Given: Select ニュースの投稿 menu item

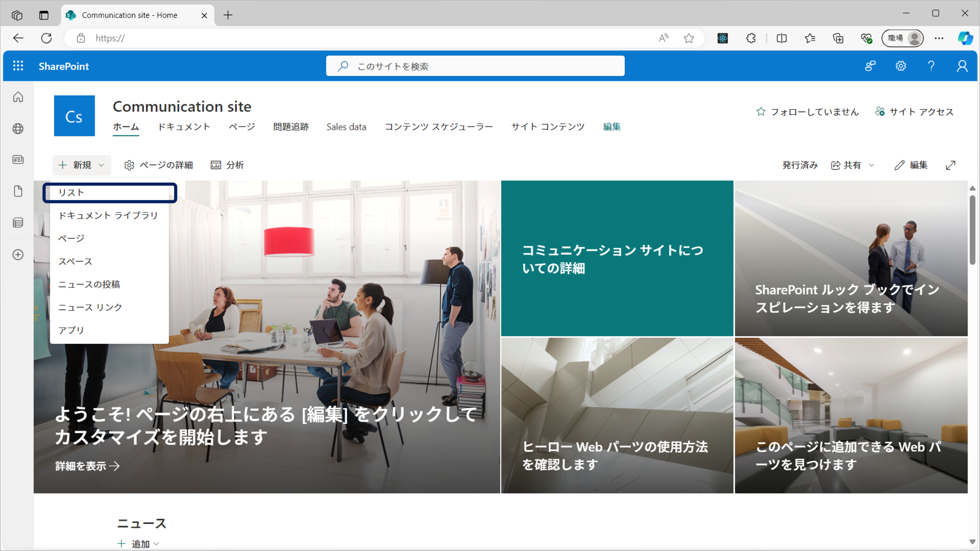Looking at the screenshot, I should (109, 285).
